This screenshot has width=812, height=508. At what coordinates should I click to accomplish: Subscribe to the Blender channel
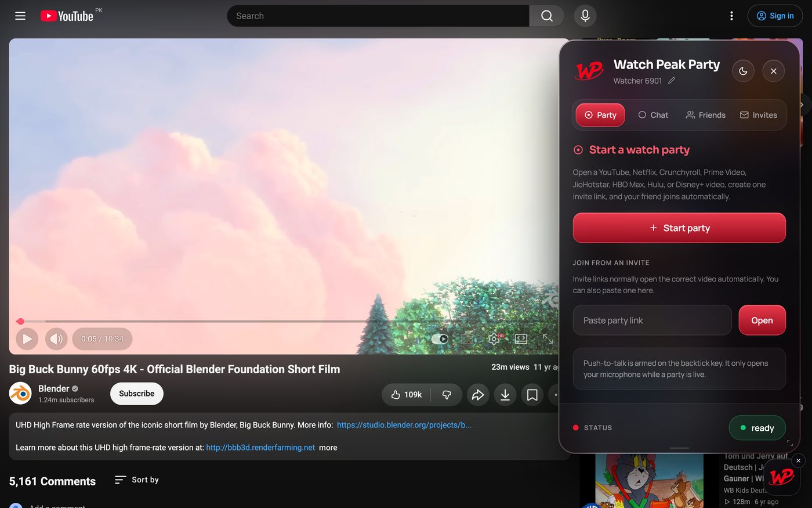click(x=137, y=394)
